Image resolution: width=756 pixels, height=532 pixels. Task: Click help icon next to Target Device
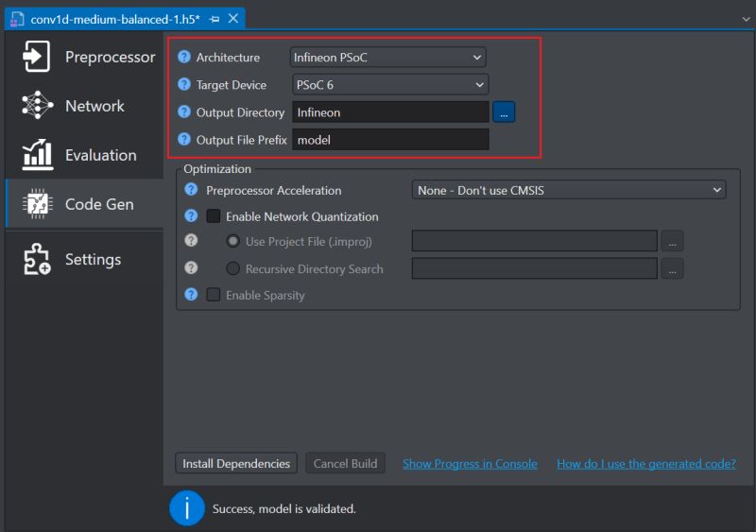pos(184,84)
